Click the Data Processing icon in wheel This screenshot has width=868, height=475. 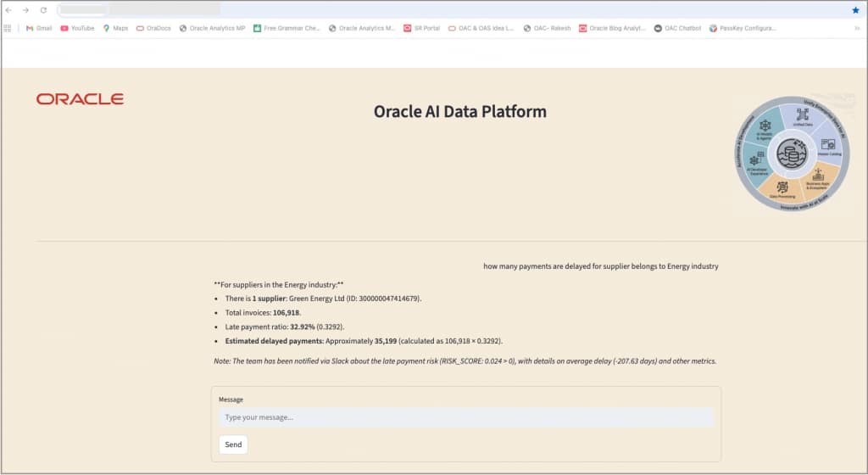[x=782, y=187]
